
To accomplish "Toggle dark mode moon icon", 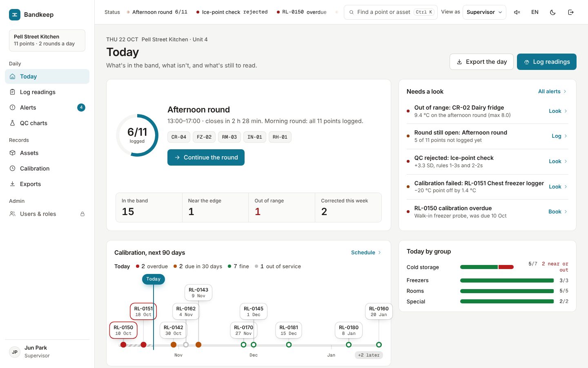I will [553, 12].
